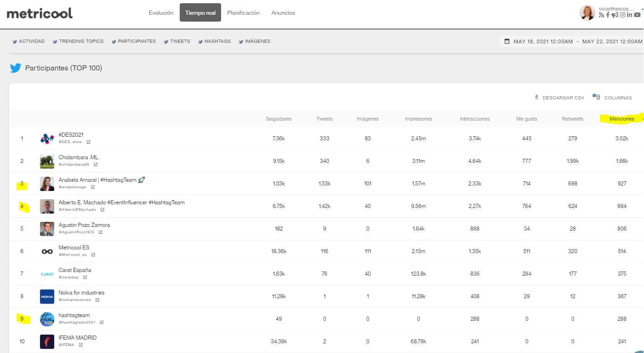Viewport: 644px width, 353px height.
Task: Select the Instagram network icon
Action: click(622, 15)
